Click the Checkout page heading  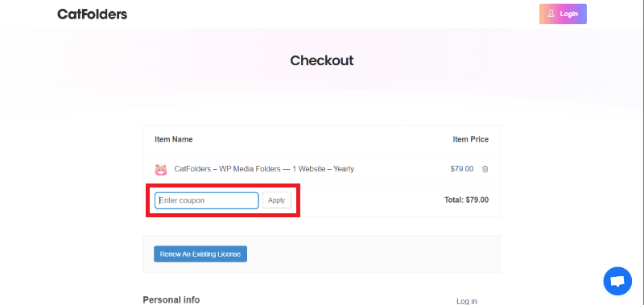(321, 60)
